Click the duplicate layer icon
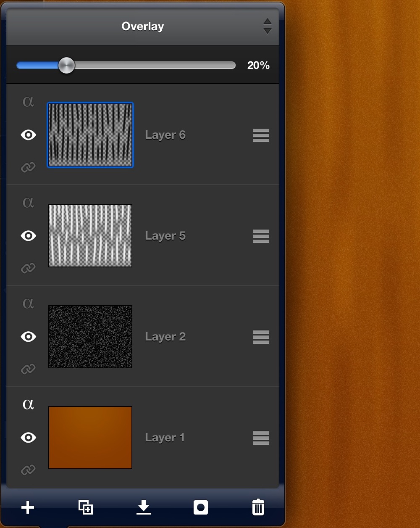 click(86, 507)
